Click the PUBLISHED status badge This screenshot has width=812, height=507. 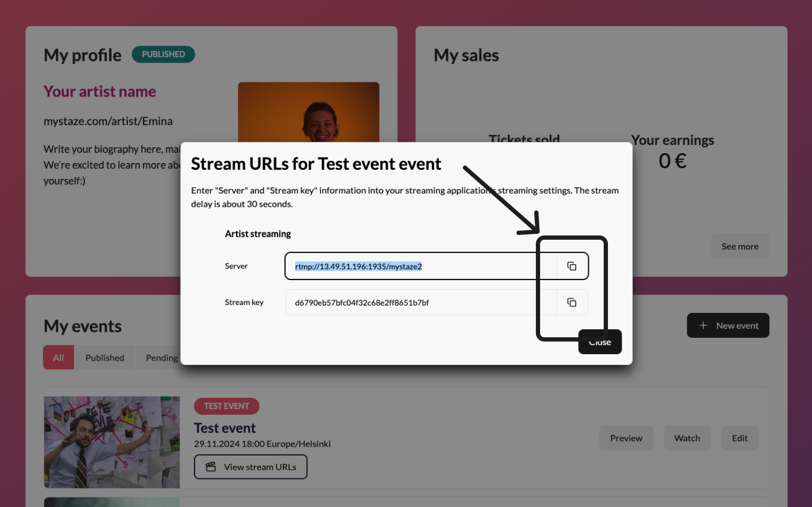pyautogui.click(x=163, y=55)
